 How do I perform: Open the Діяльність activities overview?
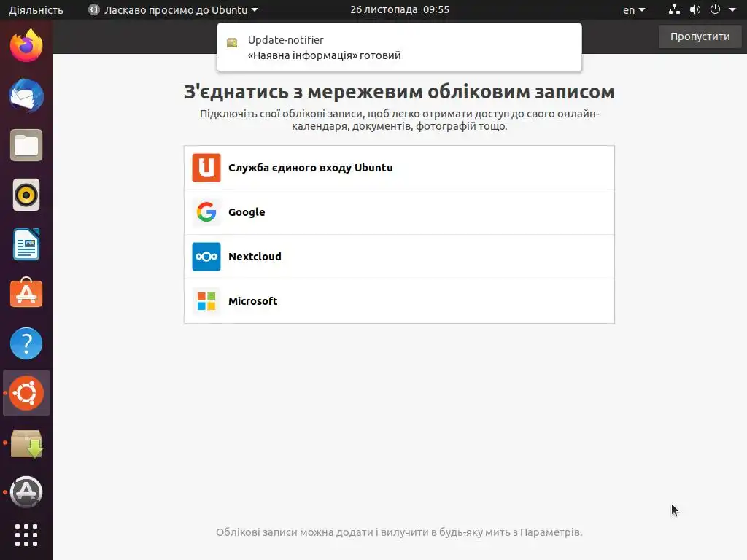[36, 10]
